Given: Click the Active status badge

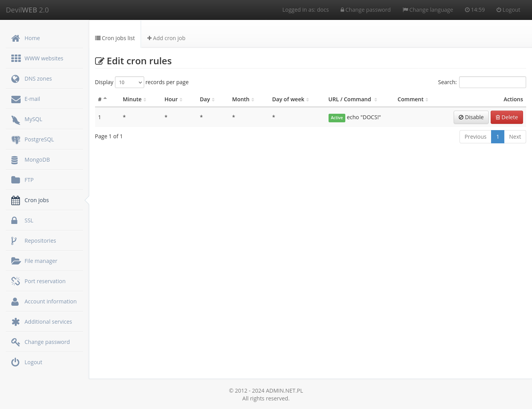Looking at the screenshot, I should pyautogui.click(x=337, y=118).
